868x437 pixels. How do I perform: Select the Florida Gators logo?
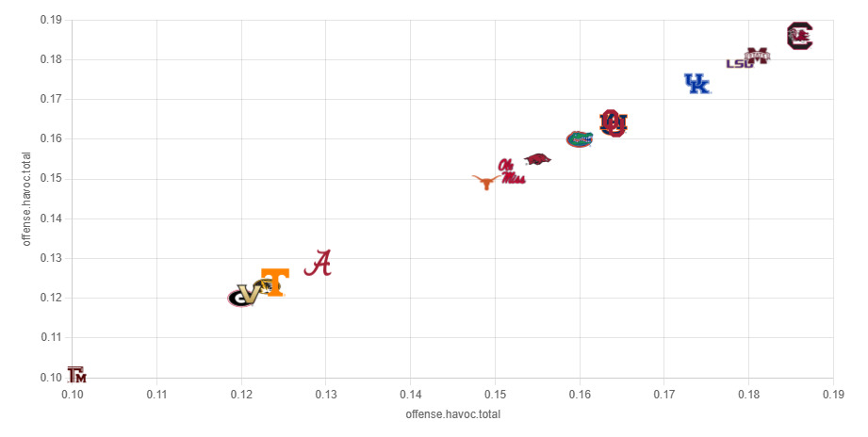[x=579, y=139]
